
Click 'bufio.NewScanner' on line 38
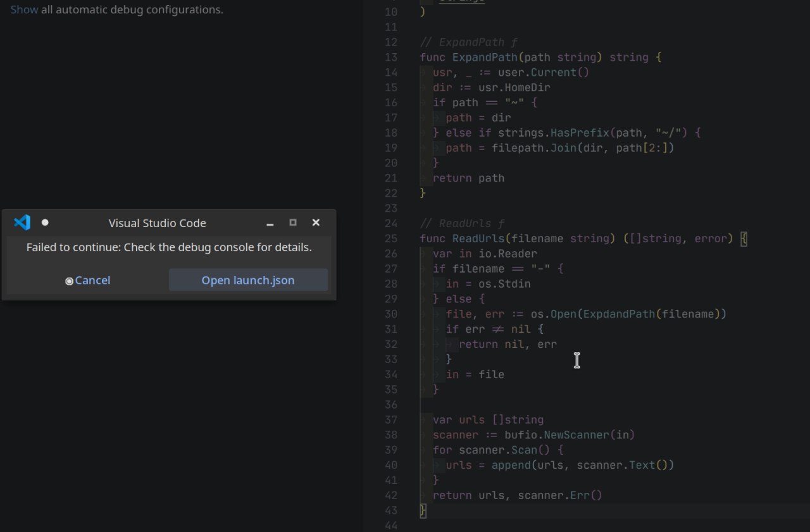[x=557, y=435]
